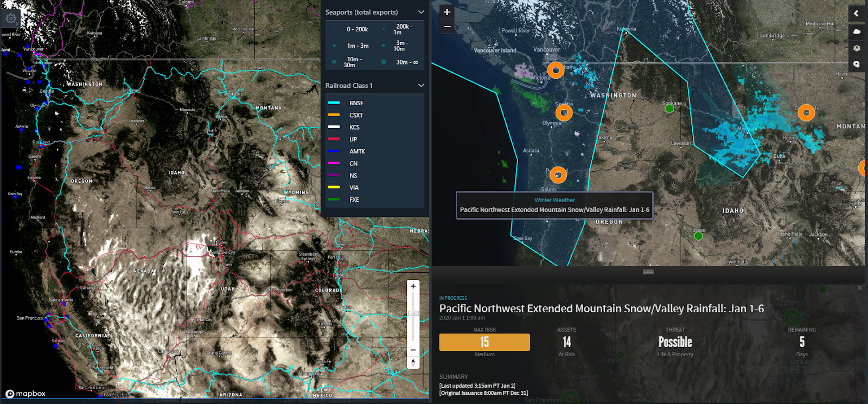Collapse the Seaports (total exports) legend

click(421, 12)
